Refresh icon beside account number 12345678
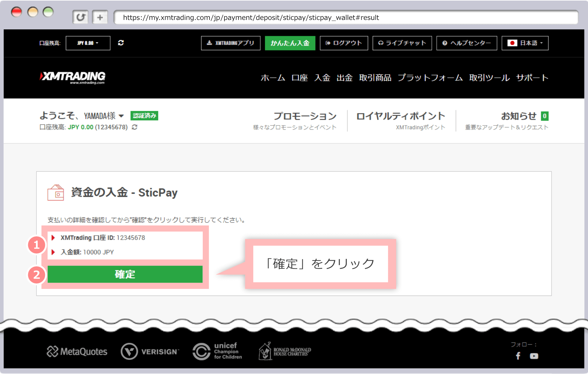Image resolution: width=588 pixels, height=374 pixels. click(134, 127)
